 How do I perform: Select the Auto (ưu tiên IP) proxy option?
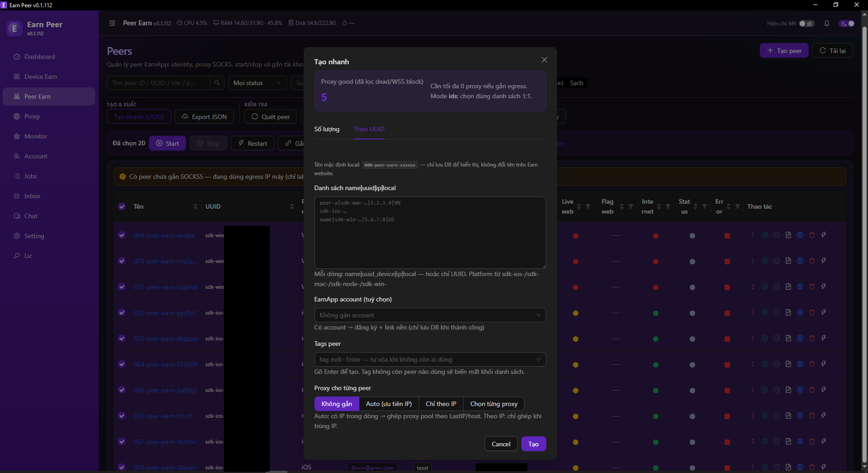point(389,404)
